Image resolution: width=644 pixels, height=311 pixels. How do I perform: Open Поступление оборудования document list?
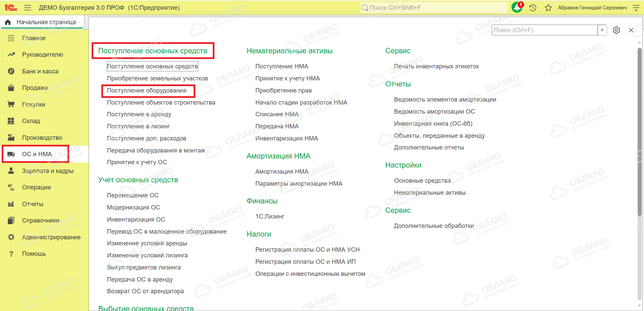pos(147,90)
